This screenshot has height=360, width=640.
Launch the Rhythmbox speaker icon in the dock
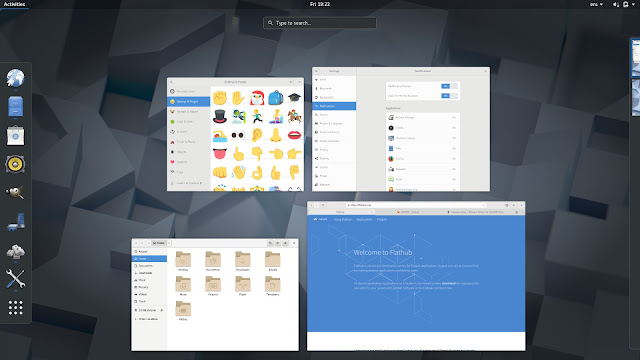16,164
